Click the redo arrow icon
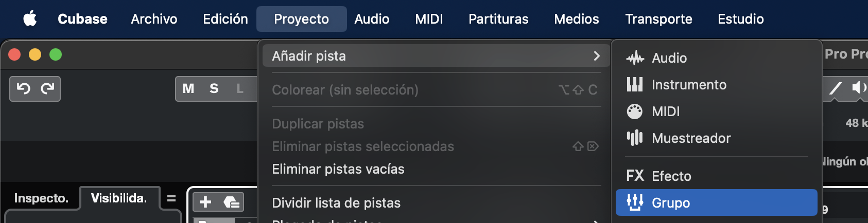 click(47, 89)
